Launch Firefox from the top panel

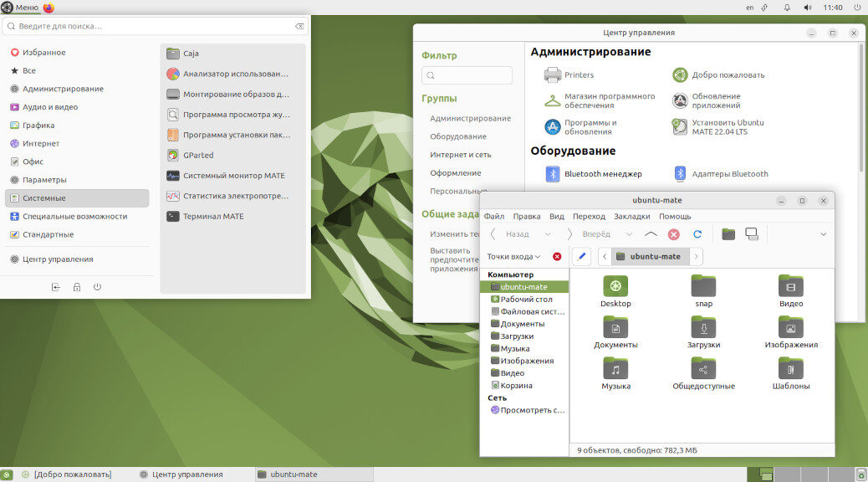49,8
